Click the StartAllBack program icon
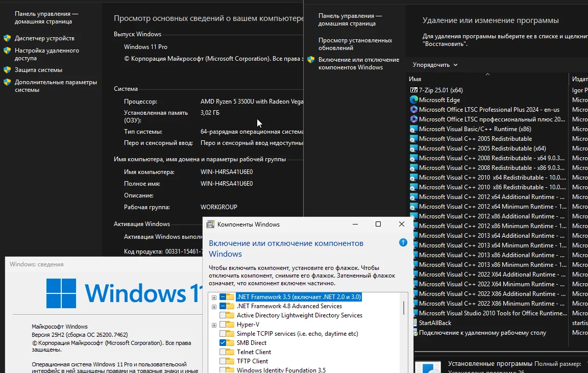Viewport: 588px width, 373px height. click(x=413, y=323)
